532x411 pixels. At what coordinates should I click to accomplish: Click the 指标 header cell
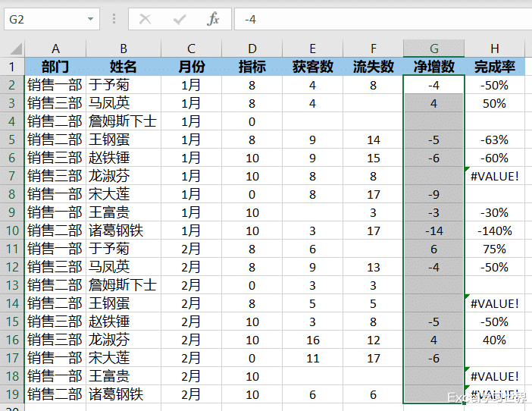coord(252,67)
